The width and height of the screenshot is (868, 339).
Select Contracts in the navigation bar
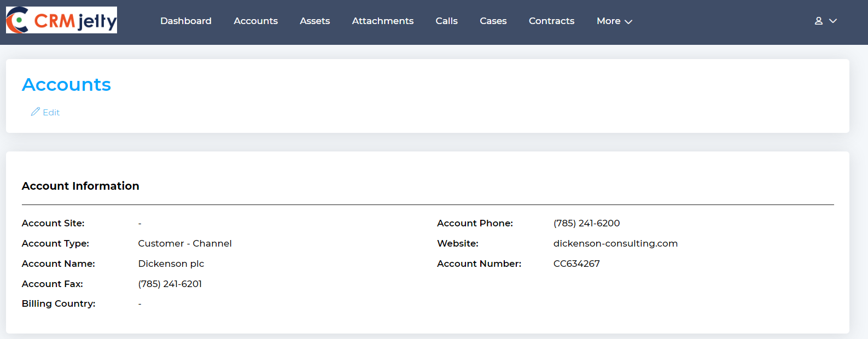point(551,21)
